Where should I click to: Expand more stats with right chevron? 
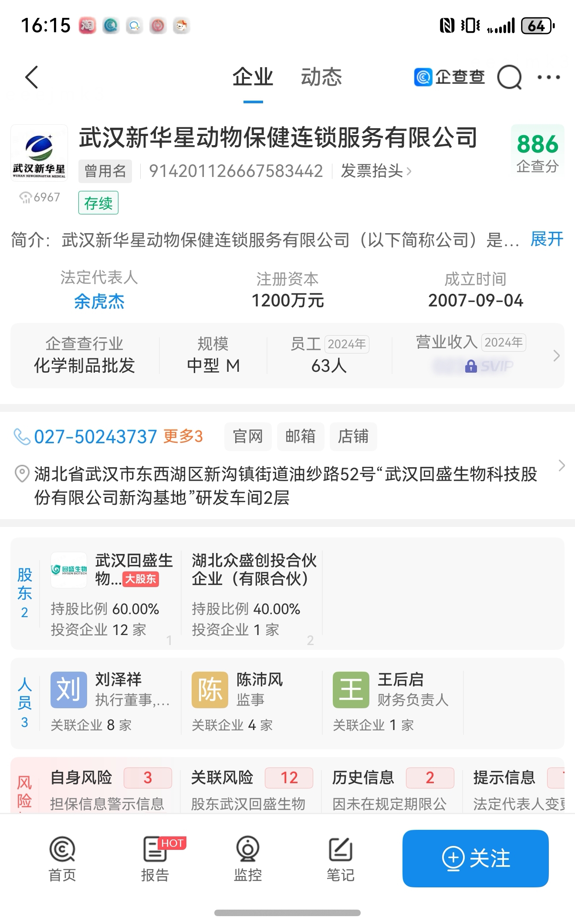(556, 356)
